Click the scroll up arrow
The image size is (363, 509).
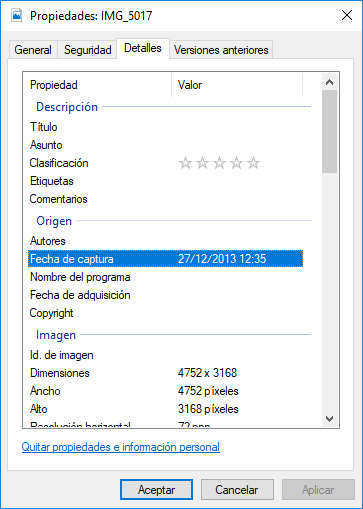[329, 82]
